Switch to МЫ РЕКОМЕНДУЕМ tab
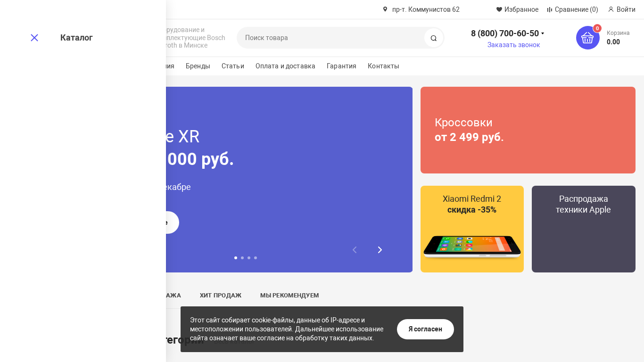 tap(289, 296)
